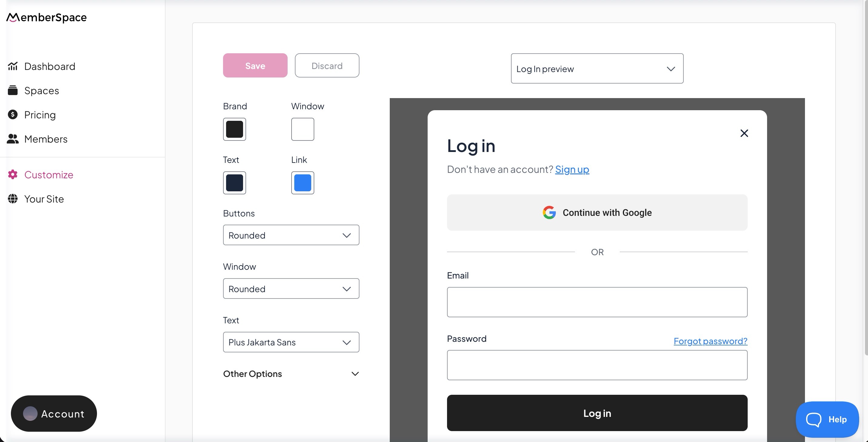This screenshot has height=442, width=868.
Task: Click the Email input field
Action: pyautogui.click(x=597, y=302)
